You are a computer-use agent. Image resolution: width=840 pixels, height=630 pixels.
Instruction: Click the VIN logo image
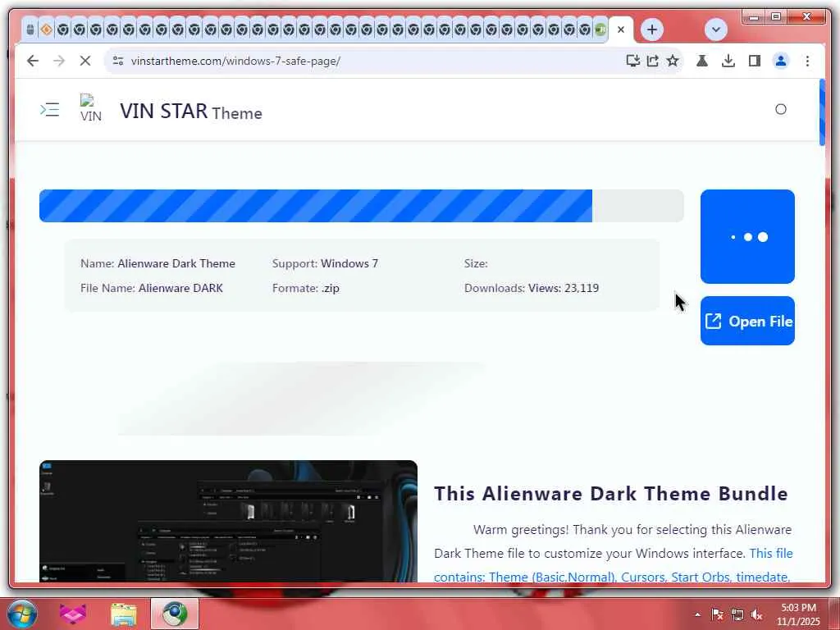[x=90, y=108]
